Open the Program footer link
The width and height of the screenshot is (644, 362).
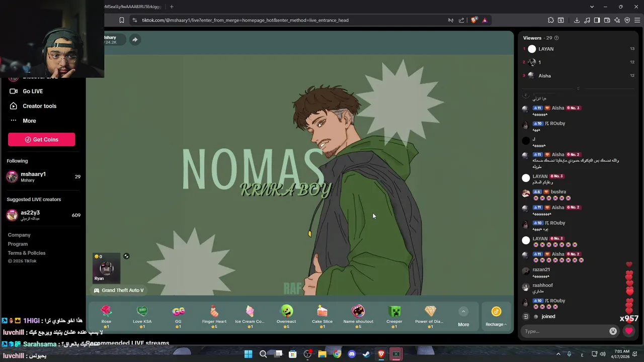[x=18, y=244]
